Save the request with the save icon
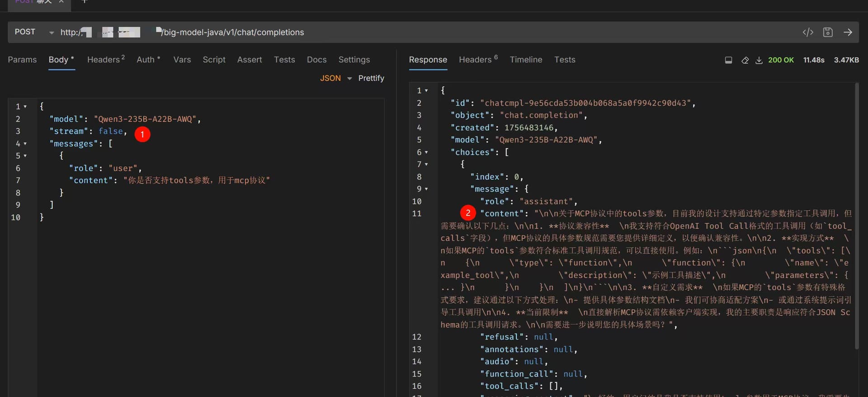This screenshot has height=397, width=868. click(828, 32)
